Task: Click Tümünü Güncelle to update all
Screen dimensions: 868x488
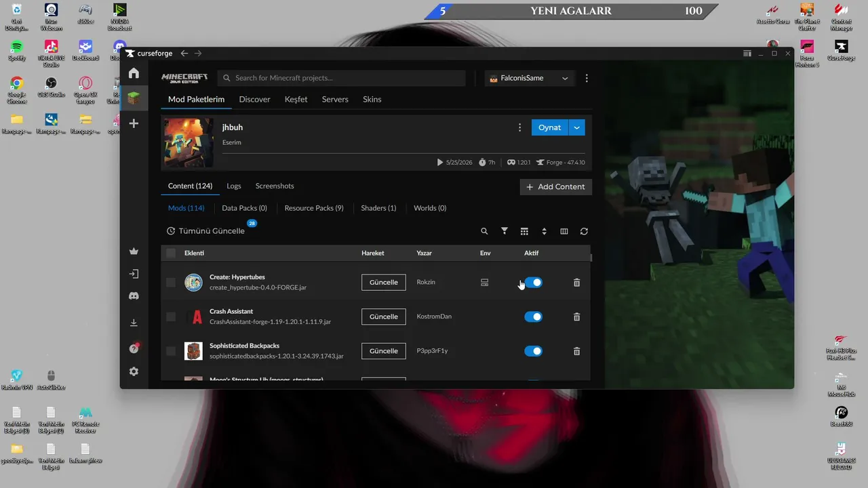Action: 206,231
